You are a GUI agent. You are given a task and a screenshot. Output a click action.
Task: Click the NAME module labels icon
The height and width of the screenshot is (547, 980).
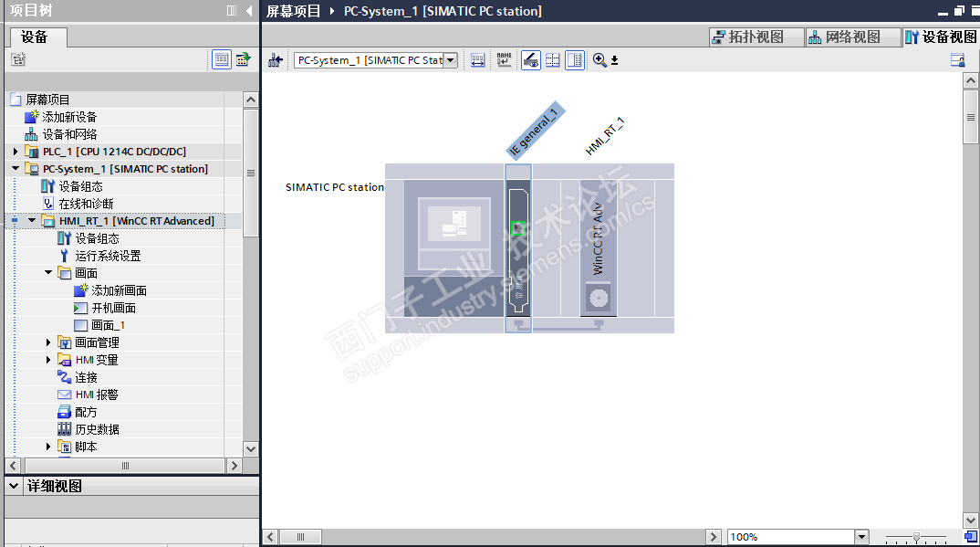pos(504,60)
